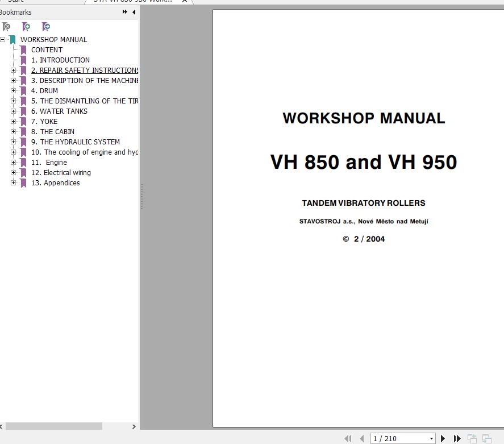
Task: Go to first page button
Action: [x=348, y=438]
